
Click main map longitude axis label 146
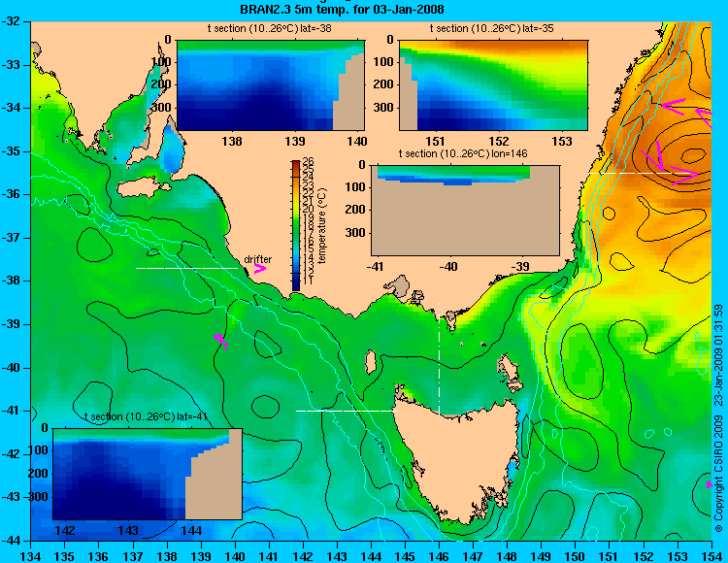point(439,556)
